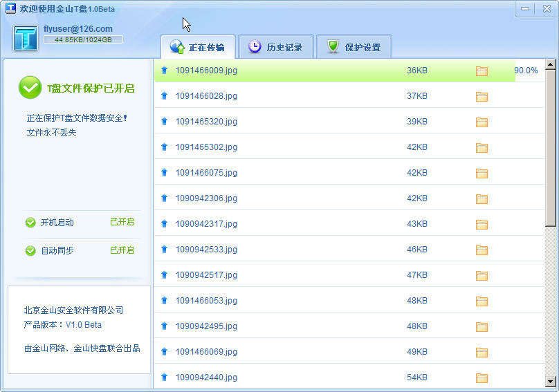Select file name 1090942317.jpg
This screenshot has width=559, height=392.
coord(206,224)
